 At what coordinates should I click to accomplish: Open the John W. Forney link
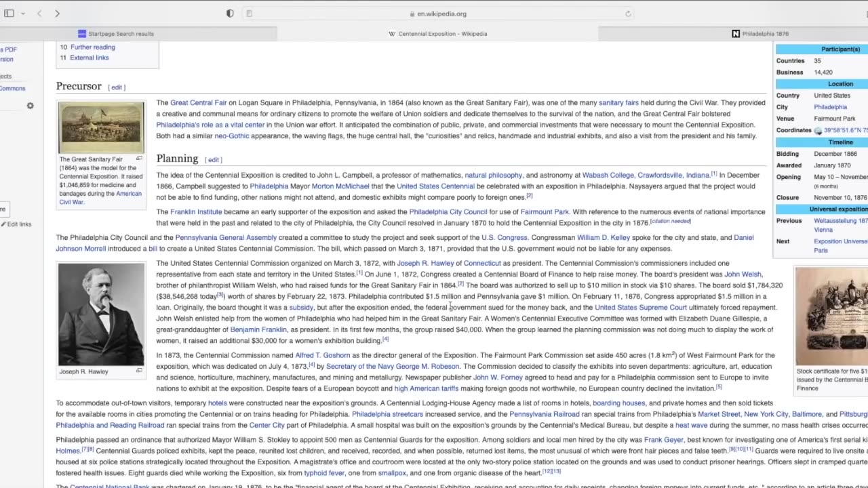497,378
